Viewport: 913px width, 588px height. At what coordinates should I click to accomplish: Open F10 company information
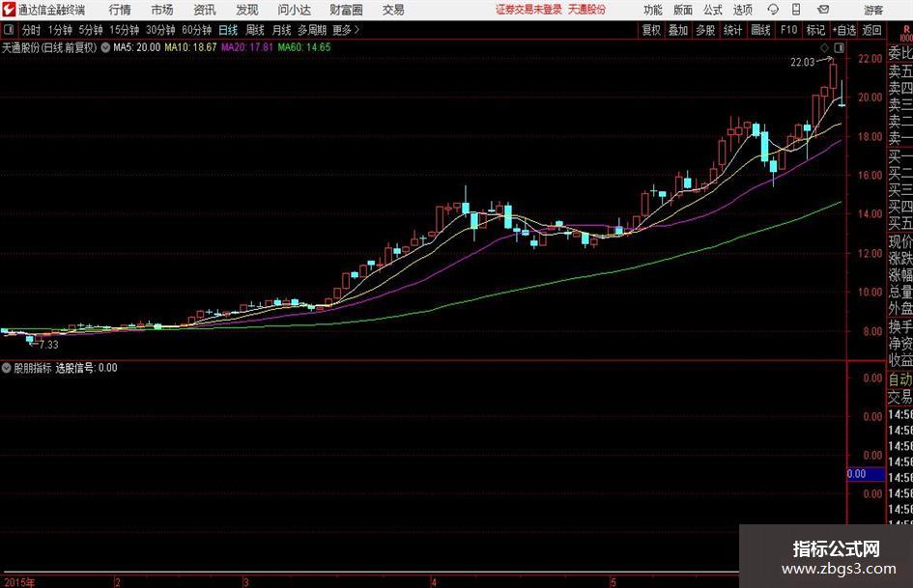(x=788, y=30)
